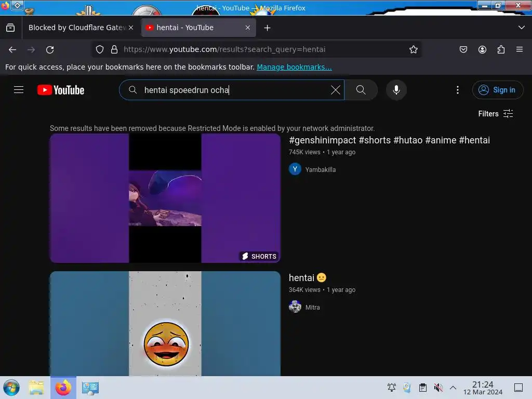Open the emoji video thumbnail

point(165,324)
